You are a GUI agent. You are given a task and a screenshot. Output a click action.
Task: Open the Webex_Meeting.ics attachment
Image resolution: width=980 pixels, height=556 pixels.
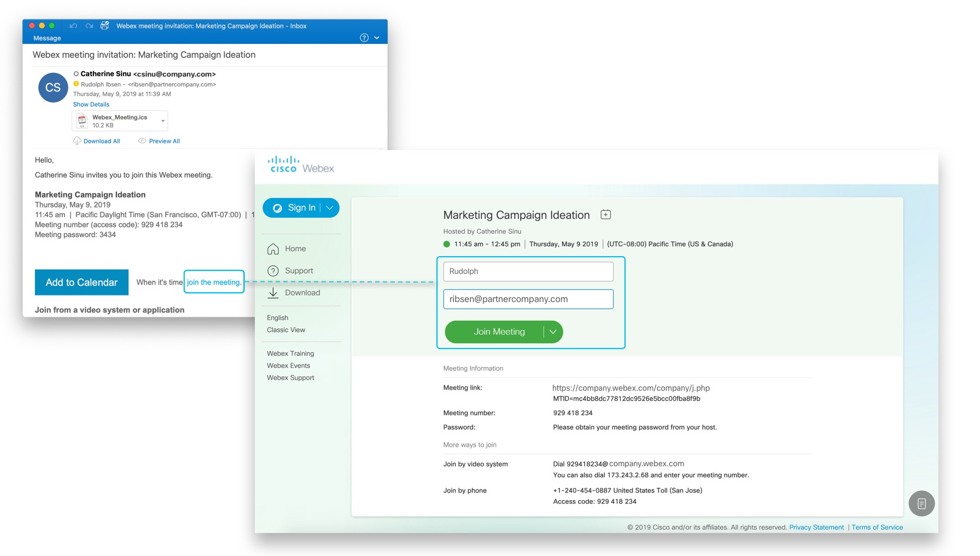pos(120,121)
